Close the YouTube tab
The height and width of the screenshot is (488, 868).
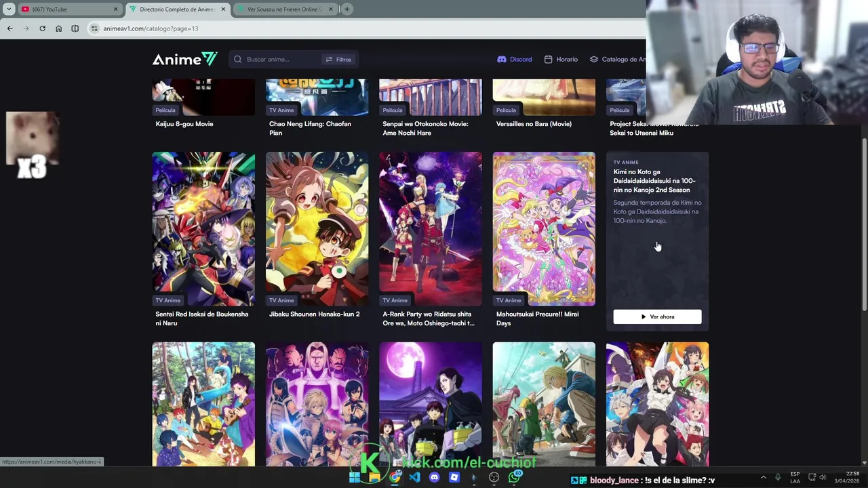(115, 9)
